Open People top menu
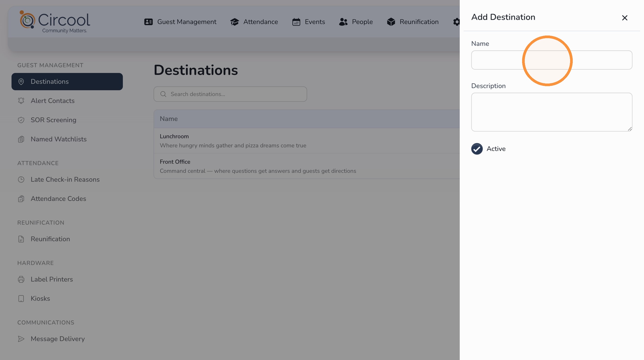 tap(356, 22)
